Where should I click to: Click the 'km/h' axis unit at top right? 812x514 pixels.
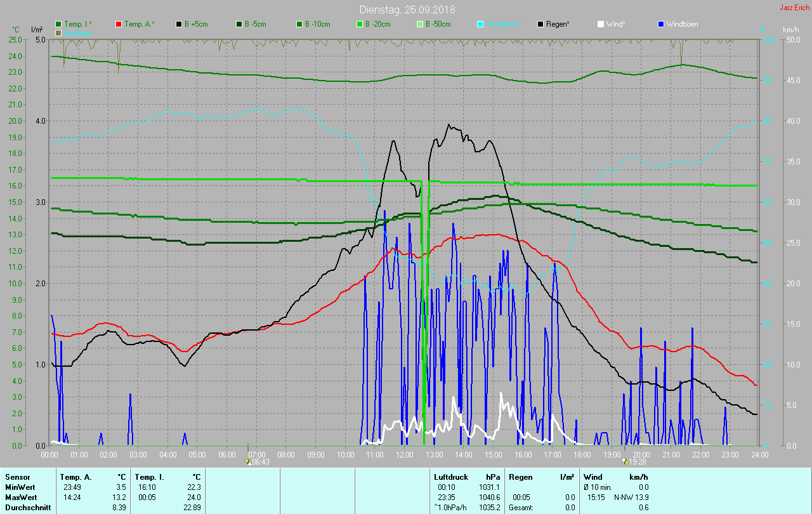(x=790, y=30)
